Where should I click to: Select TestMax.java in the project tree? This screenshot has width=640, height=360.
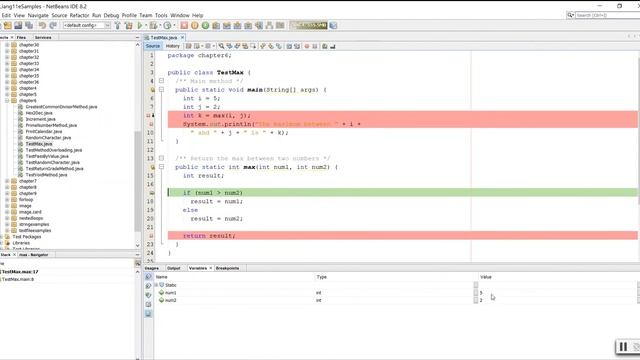(x=38, y=144)
